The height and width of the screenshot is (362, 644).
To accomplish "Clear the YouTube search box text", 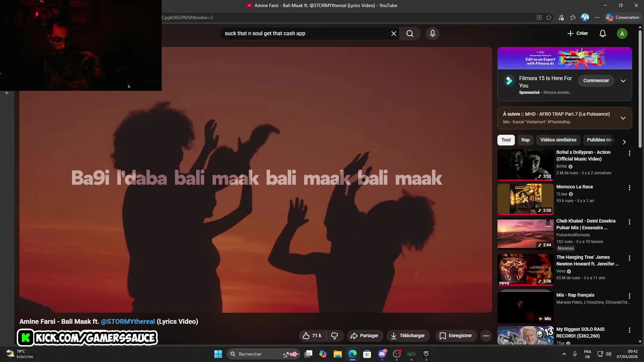I will click(x=394, y=34).
